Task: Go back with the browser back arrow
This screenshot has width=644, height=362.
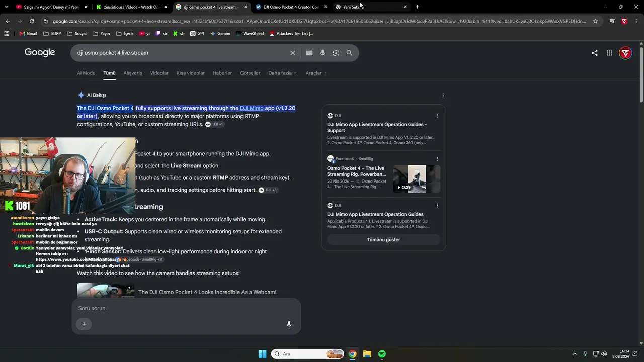Action: click(x=8, y=21)
